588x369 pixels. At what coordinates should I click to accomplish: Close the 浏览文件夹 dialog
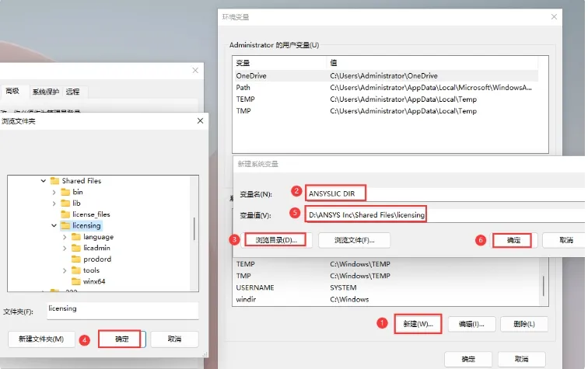(200, 120)
